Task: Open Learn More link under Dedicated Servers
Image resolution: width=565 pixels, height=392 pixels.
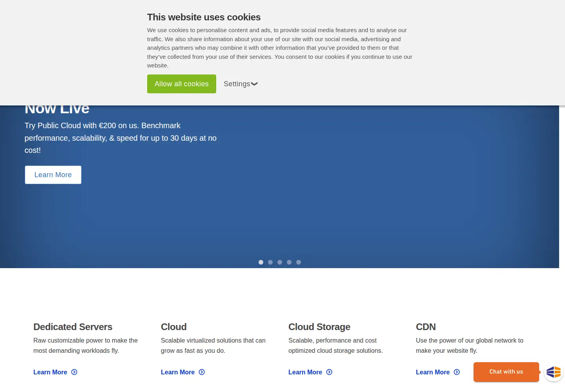Action: pyautogui.click(x=50, y=372)
